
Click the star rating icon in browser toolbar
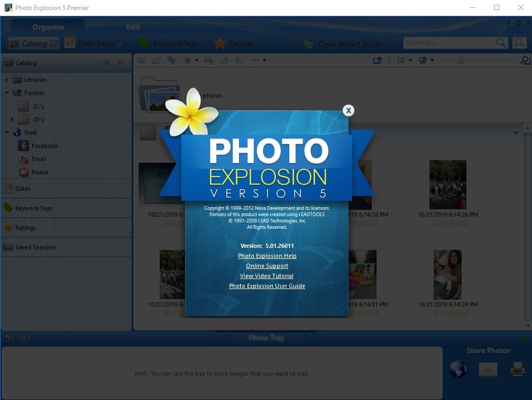pos(187,60)
